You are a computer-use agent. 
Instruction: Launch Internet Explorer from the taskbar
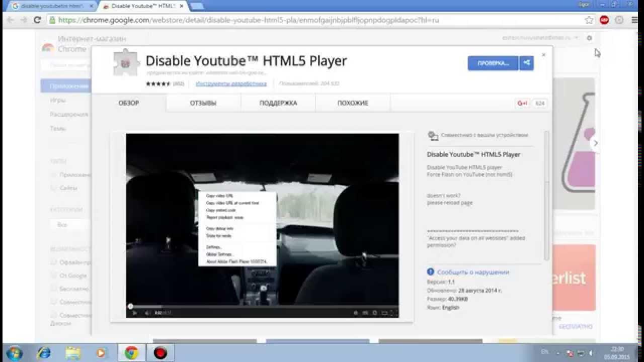pyautogui.click(x=44, y=352)
